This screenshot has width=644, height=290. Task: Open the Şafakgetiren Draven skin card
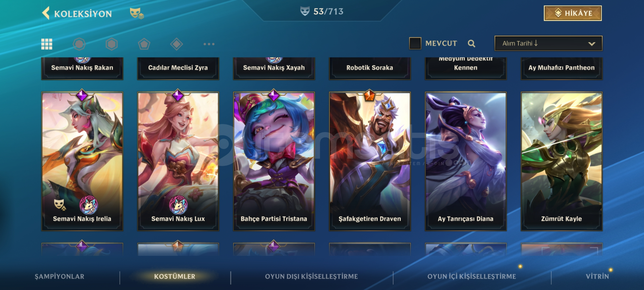pyautogui.click(x=370, y=161)
